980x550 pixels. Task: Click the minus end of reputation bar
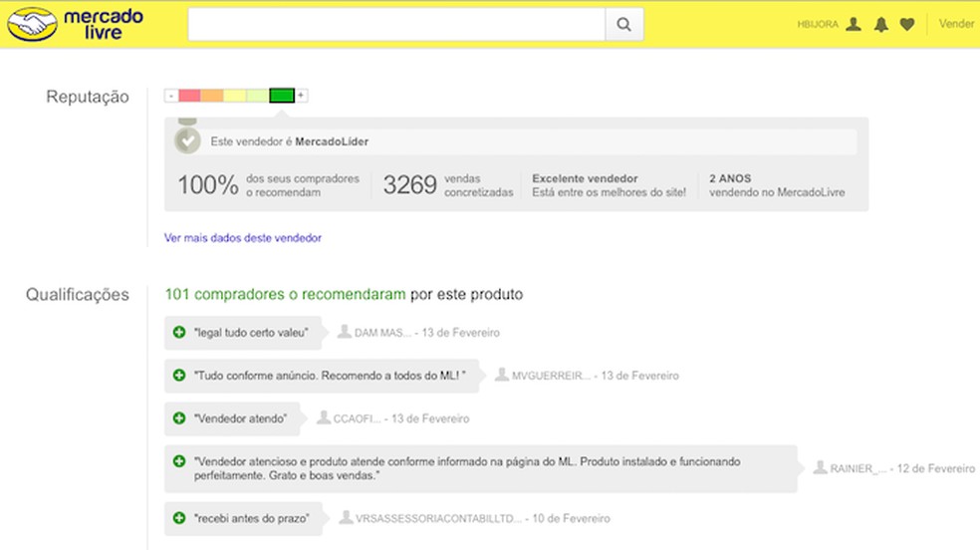coord(171,96)
